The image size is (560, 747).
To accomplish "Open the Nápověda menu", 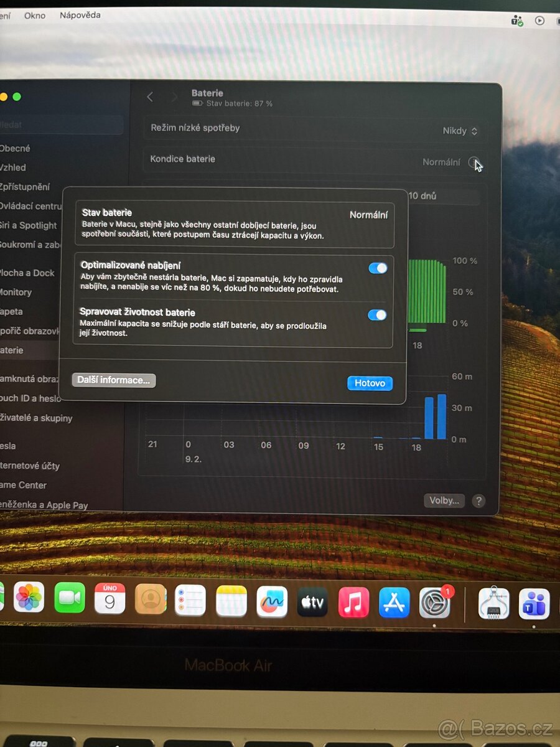I will coord(79,15).
